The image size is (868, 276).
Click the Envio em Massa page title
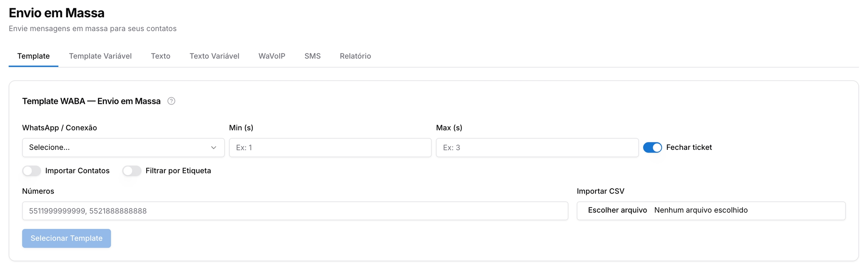pyautogui.click(x=57, y=13)
